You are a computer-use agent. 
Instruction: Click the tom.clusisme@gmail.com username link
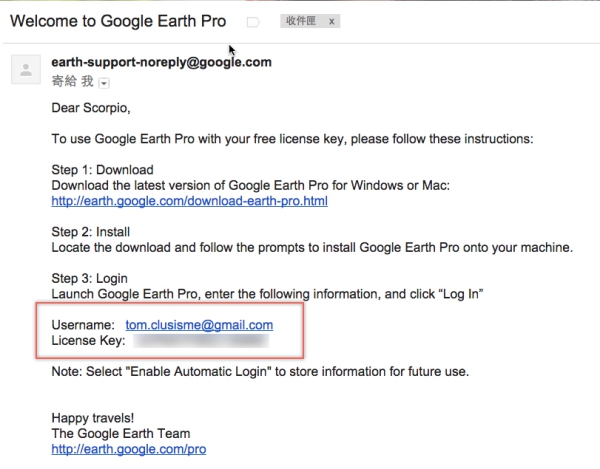click(199, 325)
